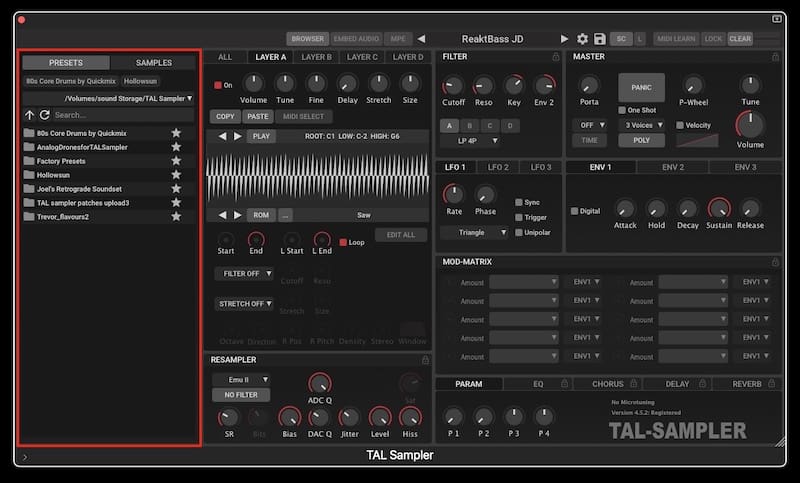
Task: Enable LFO Sync checkbox
Action: pyautogui.click(x=518, y=202)
